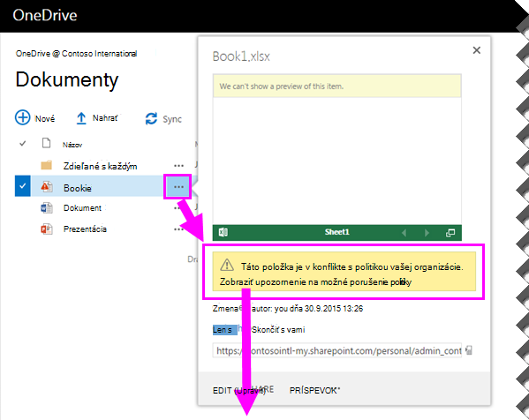Click the Len s sharing link

coord(224,330)
